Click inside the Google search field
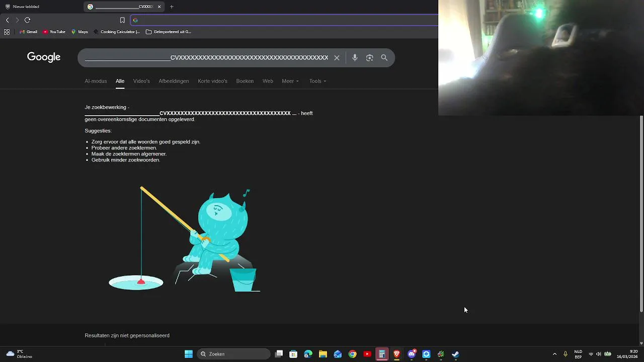The image size is (644, 362). tap(206, 58)
